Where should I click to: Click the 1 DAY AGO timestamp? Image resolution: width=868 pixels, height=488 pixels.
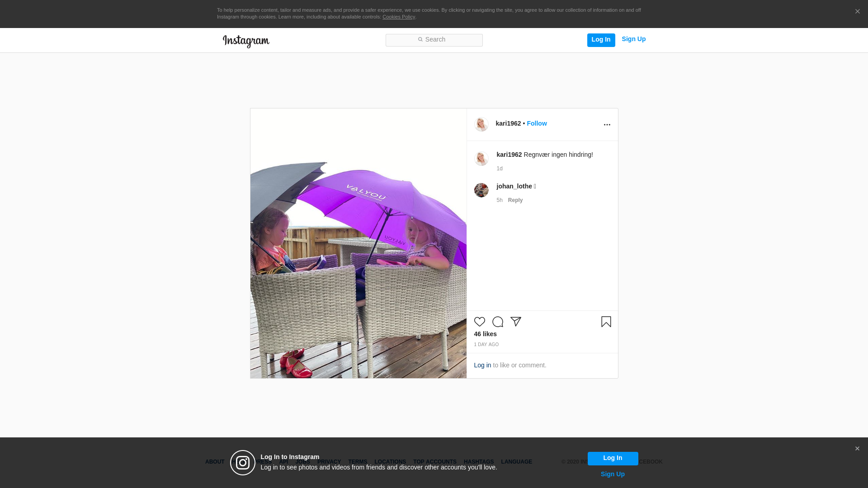(486, 345)
